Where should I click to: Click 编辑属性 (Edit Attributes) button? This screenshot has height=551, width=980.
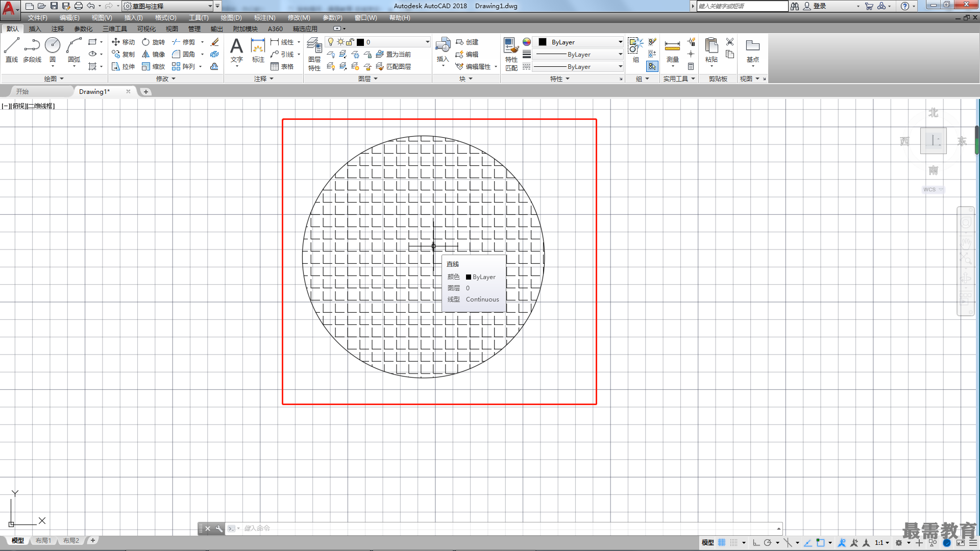pyautogui.click(x=473, y=66)
